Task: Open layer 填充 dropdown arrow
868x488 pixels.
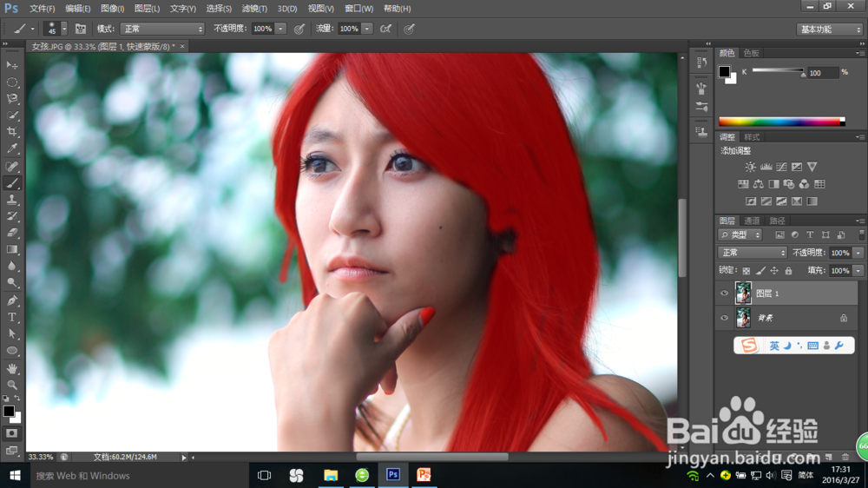Action: pos(858,271)
